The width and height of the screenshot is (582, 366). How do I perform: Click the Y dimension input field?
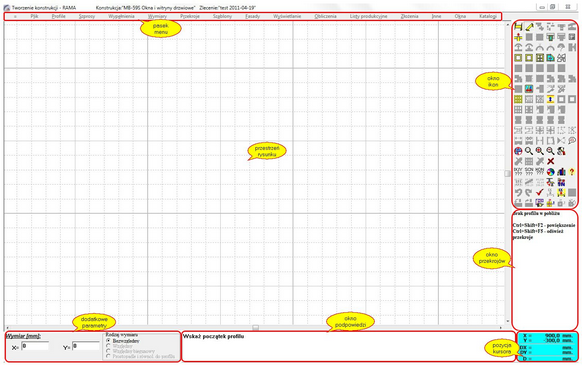tap(86, 346)
